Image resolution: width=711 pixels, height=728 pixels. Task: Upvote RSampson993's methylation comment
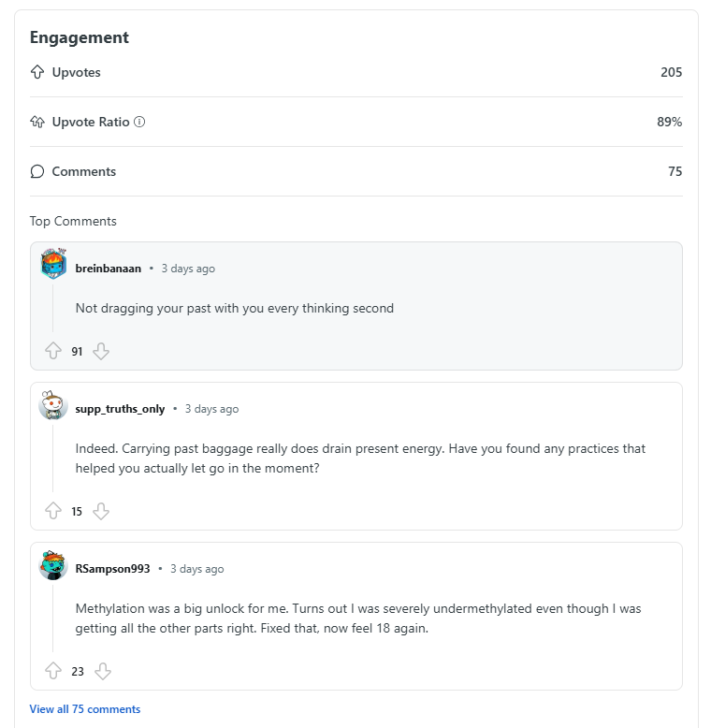coord(53,671)
